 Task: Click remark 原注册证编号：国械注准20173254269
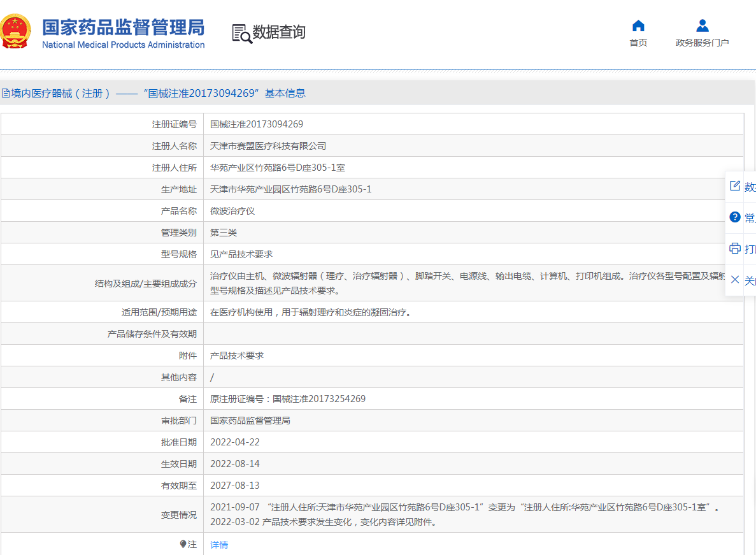click(x=288, y=399)
